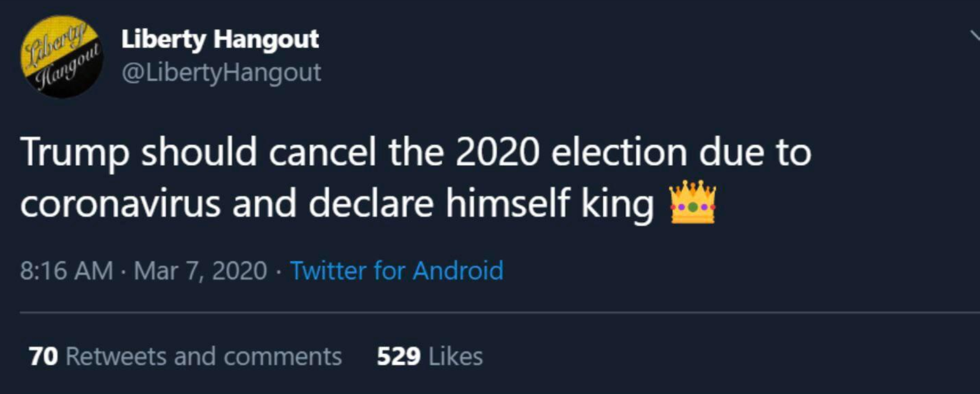
Task: Click the word Trump starting the tweet
Action: tap(74, 153)
